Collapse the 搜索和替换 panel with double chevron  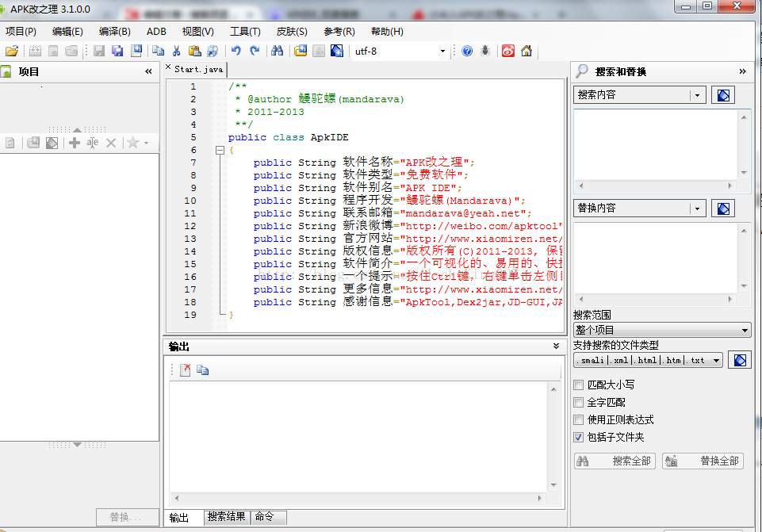742,71
